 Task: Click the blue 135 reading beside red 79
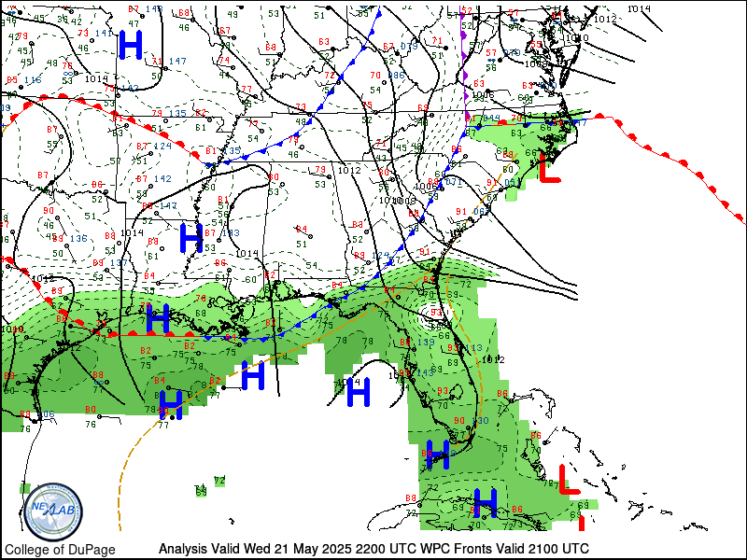tap(177, 113)
